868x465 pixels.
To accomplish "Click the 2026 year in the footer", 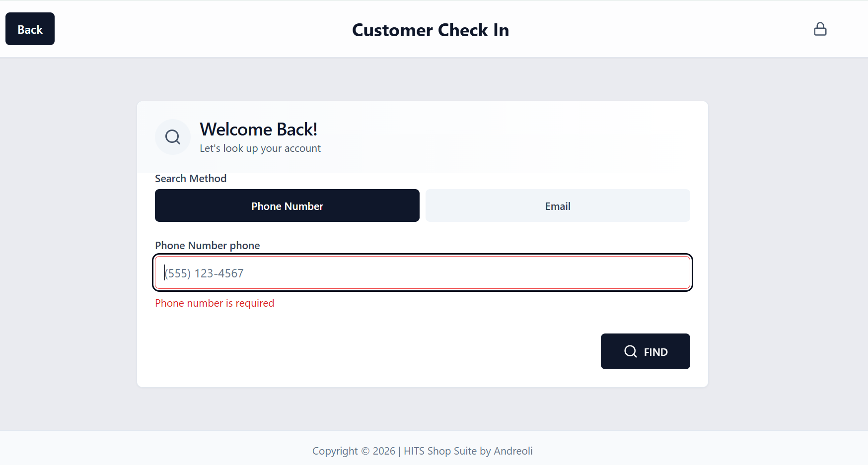I will [384, 451].
